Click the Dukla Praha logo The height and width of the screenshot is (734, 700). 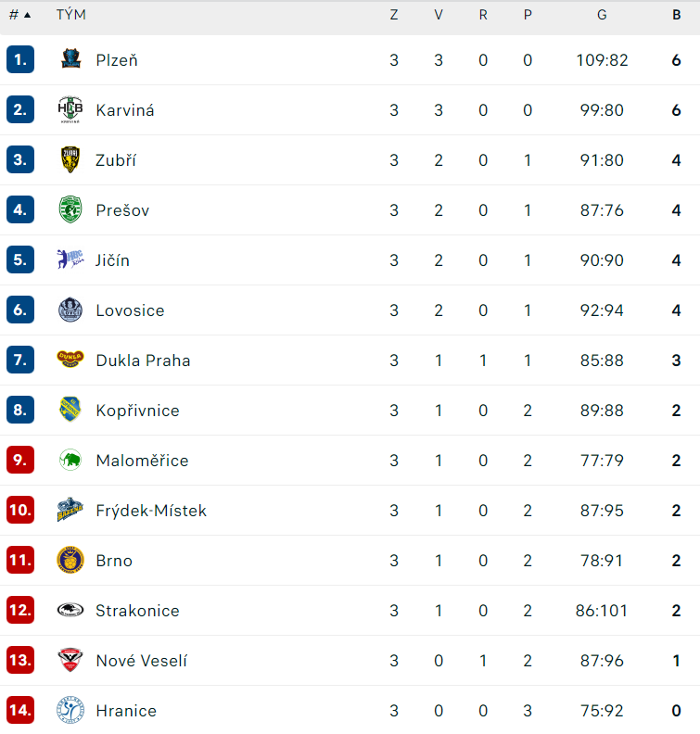[x=70, y=360]
